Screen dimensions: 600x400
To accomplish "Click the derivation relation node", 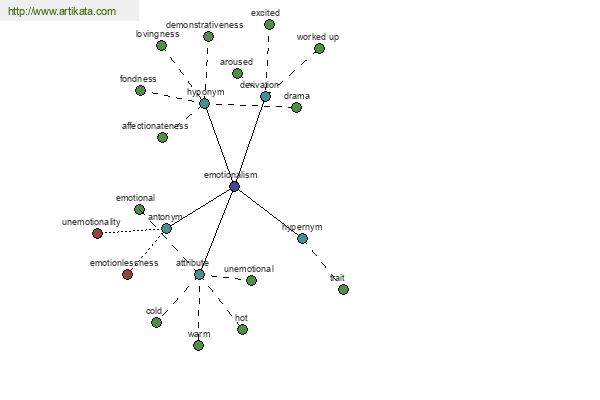I will [x=266, y=96].
